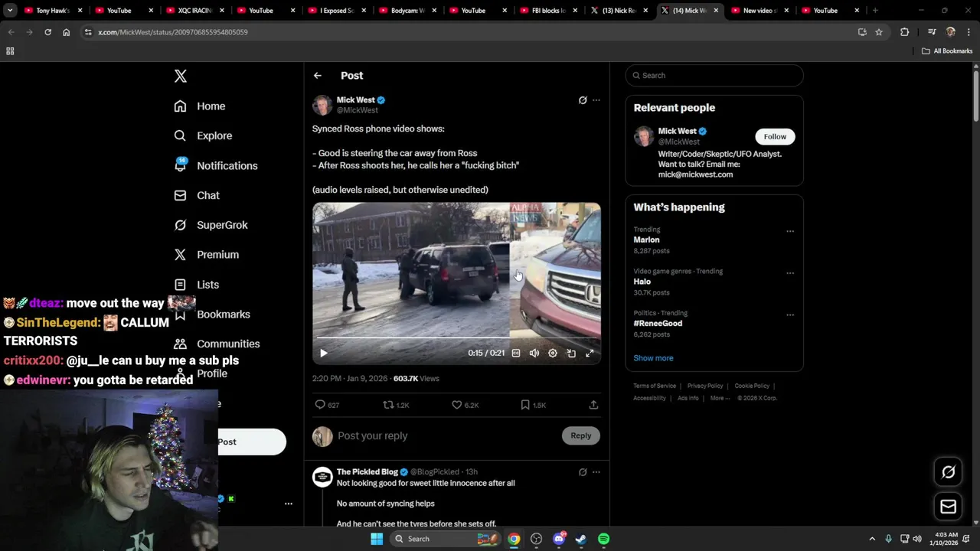
Task: Bookmark this page with star icon
Action: coord(879,32)
